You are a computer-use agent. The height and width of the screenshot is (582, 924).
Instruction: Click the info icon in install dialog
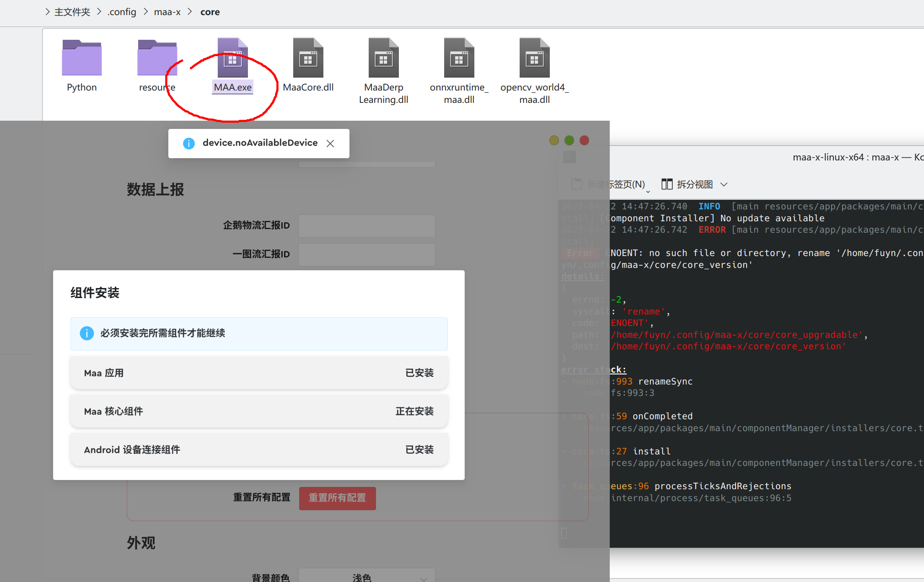point(87,333)
